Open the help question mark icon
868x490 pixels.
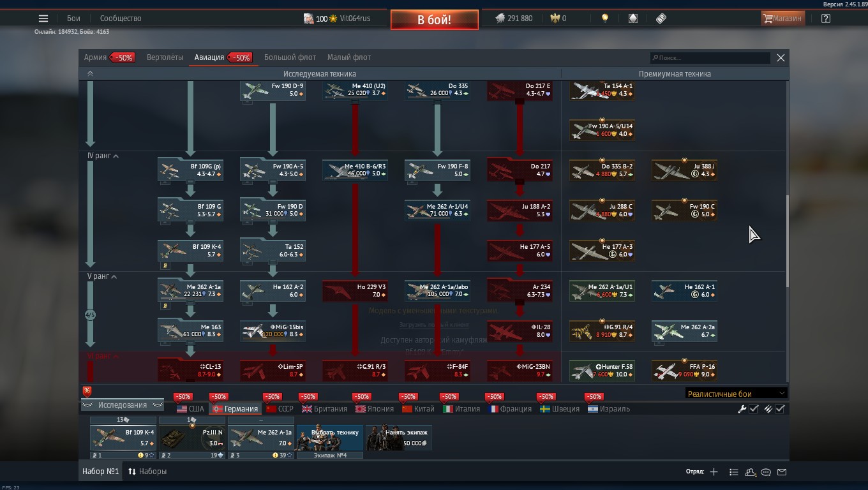coord(826,19)
